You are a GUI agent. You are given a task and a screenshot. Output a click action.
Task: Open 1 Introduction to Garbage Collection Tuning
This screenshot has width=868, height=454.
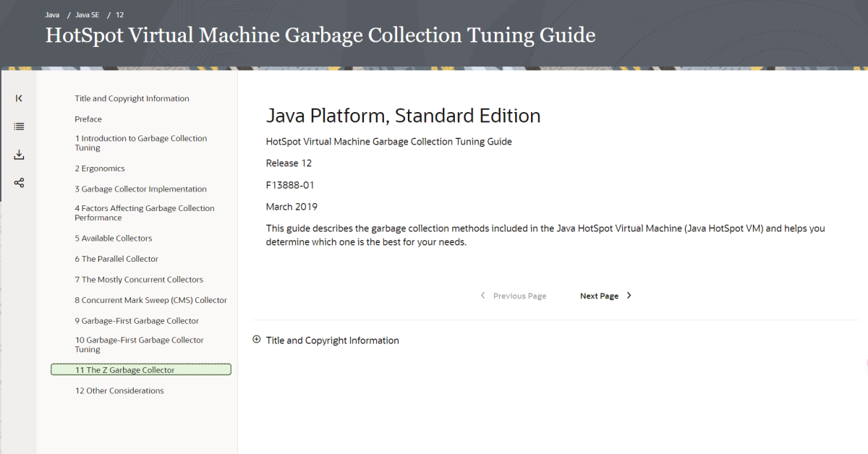141,143
